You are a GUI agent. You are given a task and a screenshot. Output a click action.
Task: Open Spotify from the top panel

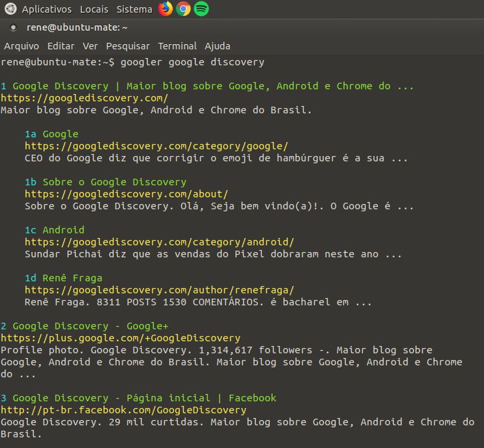[201, 9]
